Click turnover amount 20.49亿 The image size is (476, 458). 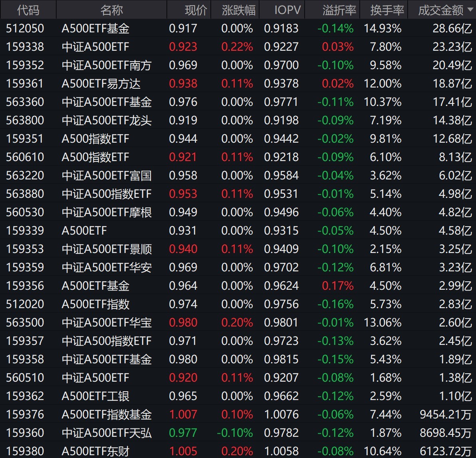452,65
